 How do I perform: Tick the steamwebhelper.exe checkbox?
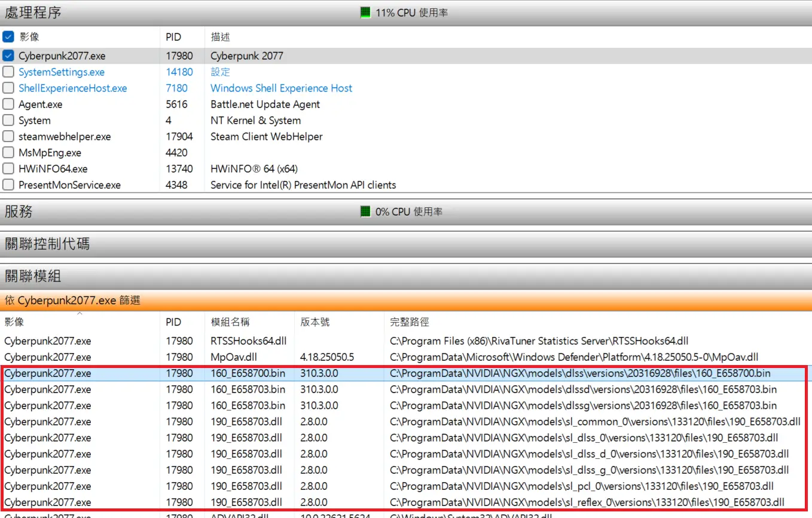pyautogui.click(x=8, y=136)
